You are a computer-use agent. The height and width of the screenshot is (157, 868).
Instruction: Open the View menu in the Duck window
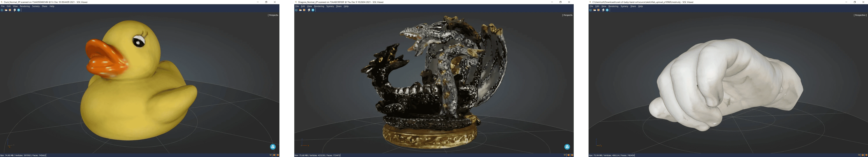pyautogui.click(x=15, y=6)
